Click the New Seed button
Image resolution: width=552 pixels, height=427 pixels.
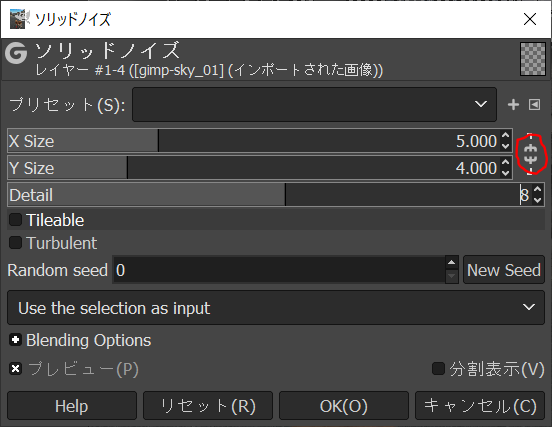[x=504, y=270]
